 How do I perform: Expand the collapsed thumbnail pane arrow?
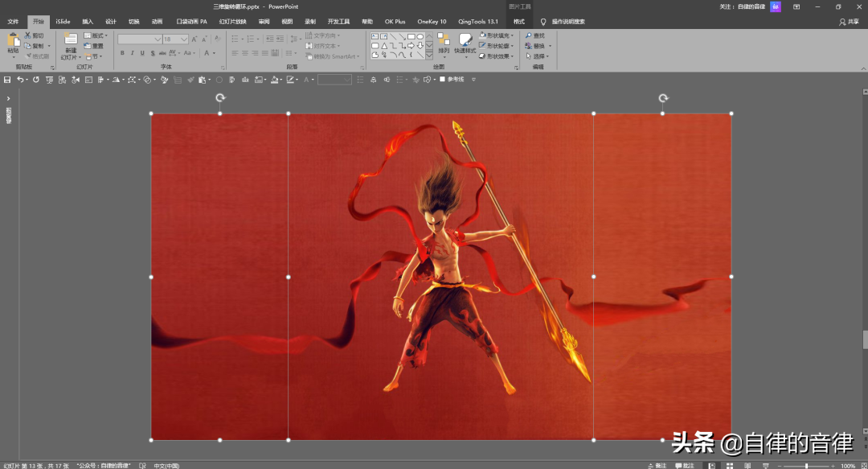pos(8,98)
